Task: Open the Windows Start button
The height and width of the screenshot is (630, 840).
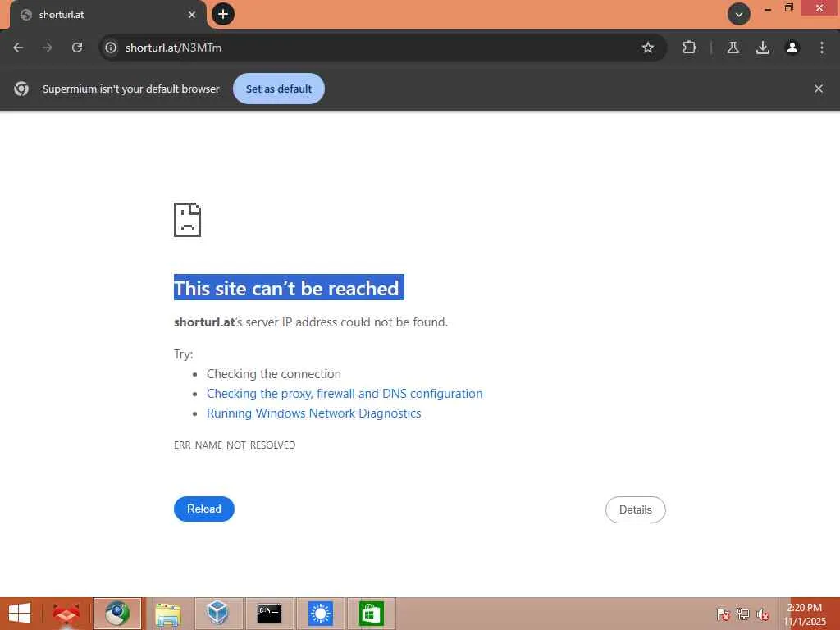Action: [21, 614]
